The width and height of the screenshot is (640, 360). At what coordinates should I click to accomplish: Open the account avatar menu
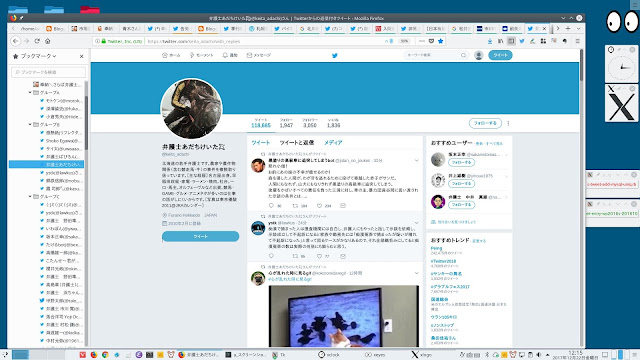[x=479, y=55]
